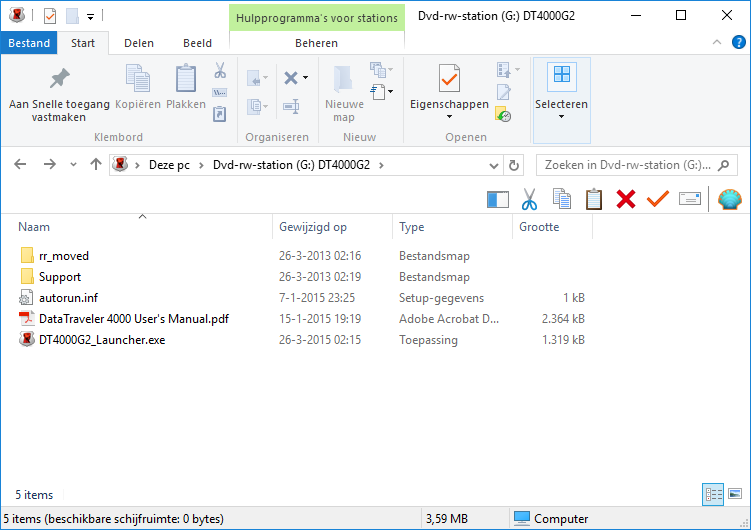Switch to the Start ribbon tab
The width and height of the screenshot is (752, 530).
point(83,43)
